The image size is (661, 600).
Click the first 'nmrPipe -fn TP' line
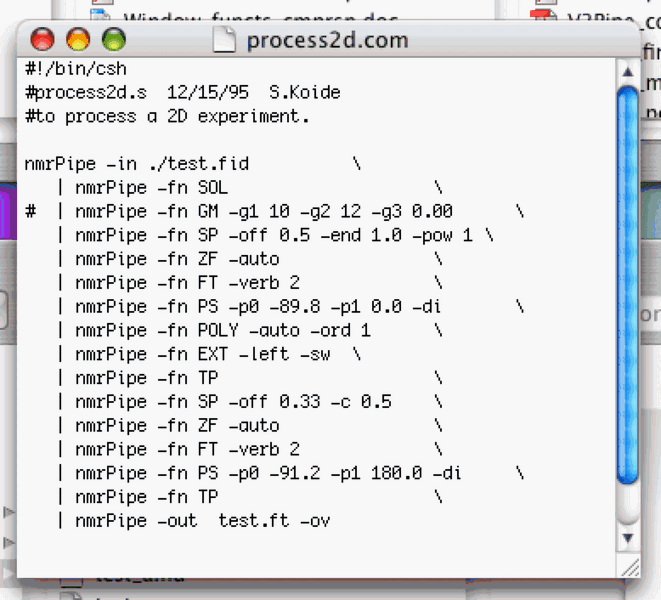coord(250,378)
